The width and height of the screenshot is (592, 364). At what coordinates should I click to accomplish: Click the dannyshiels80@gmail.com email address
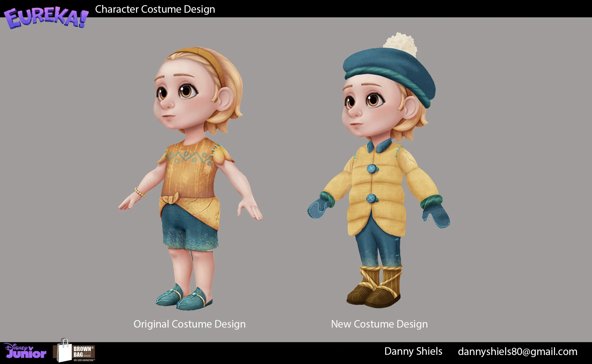point(517,352)
